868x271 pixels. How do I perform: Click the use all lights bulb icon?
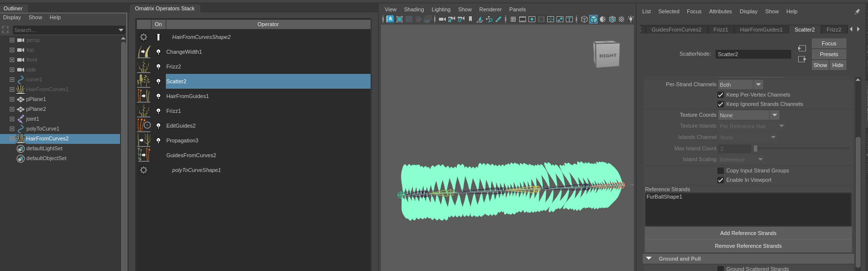(630, 19)
